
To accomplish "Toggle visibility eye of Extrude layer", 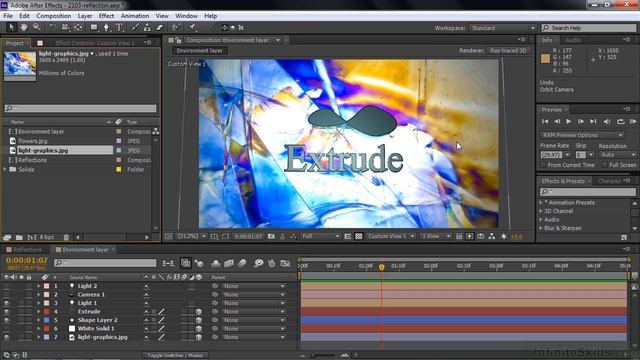I will (7, 312).
